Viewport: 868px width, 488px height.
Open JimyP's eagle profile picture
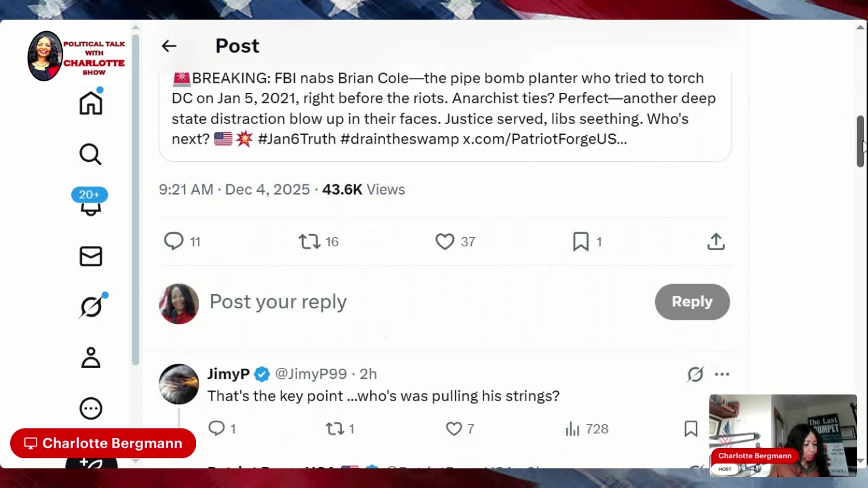[179, 384]
